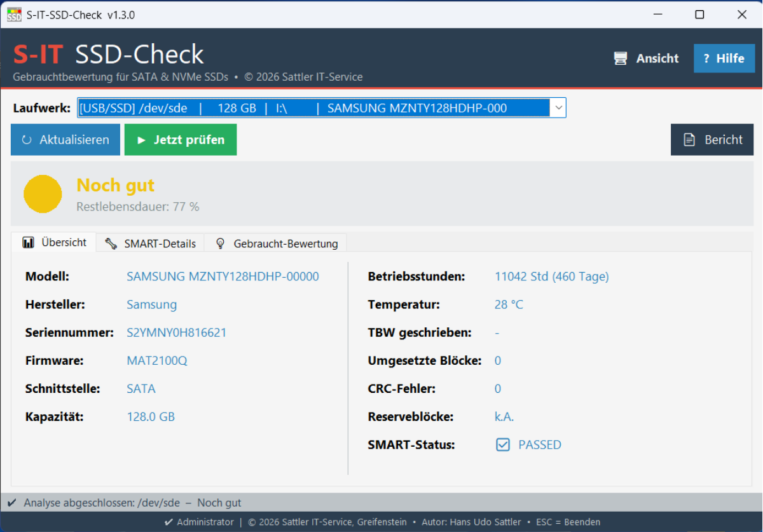The height and width of the screenshot is (532, 763).
Task: Click the Hersteller value Samsung
Action: click(x=152, y=304)
